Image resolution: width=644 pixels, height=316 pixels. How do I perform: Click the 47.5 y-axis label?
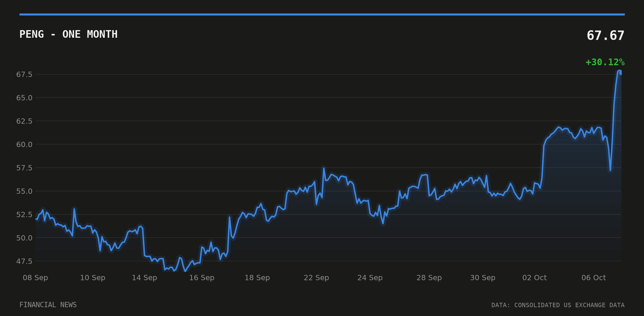pyautogui.click(x=24, y=262)
